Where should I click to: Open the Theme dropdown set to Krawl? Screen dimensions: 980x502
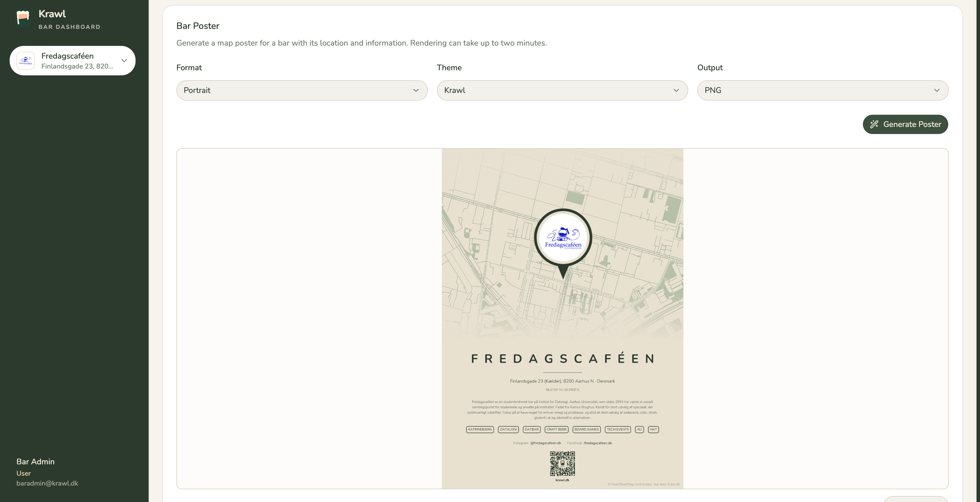click(562, 90)
